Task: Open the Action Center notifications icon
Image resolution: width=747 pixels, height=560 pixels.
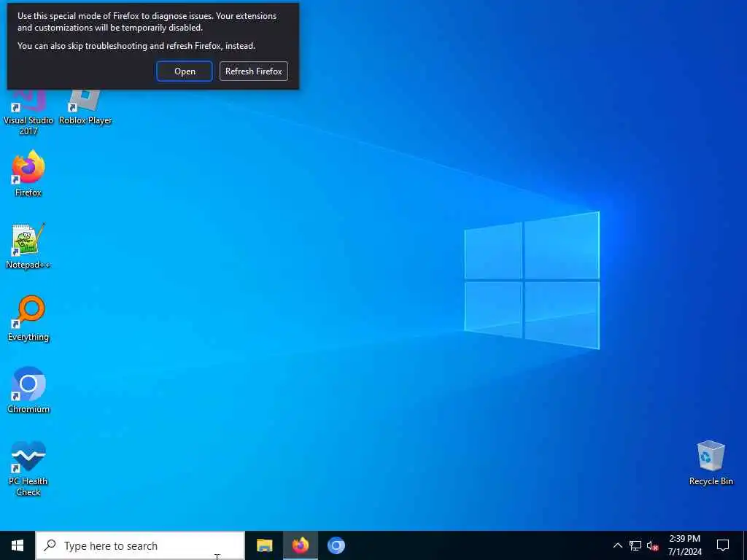Action: pos(723,545)
